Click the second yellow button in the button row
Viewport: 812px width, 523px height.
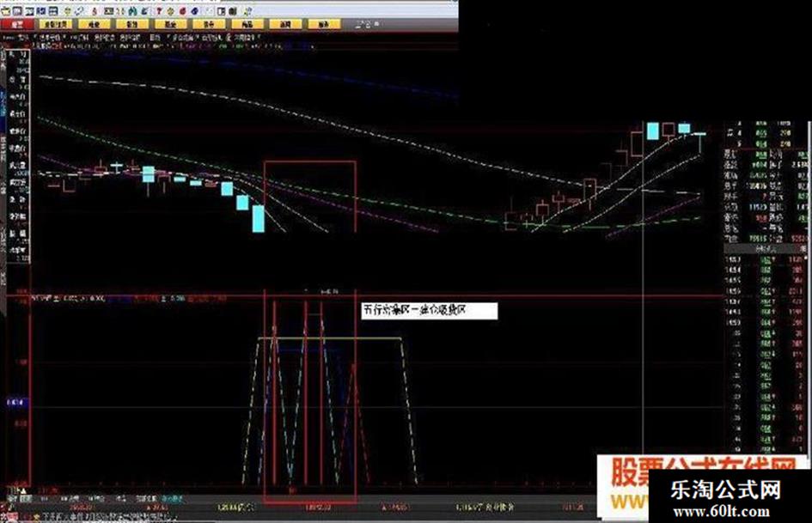95,24
